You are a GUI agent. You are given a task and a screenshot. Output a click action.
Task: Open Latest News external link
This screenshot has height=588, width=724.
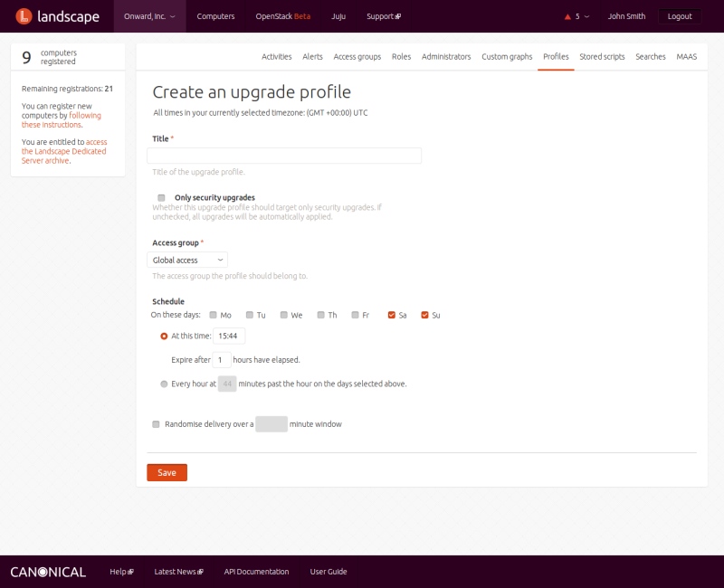click(178, 572)
